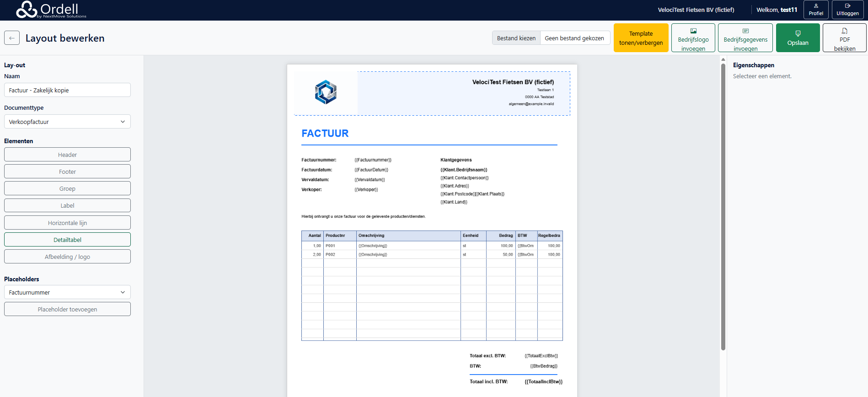Click the Productnr column header
The height and width of the screenshot is (397, 868).
point(340,236)
